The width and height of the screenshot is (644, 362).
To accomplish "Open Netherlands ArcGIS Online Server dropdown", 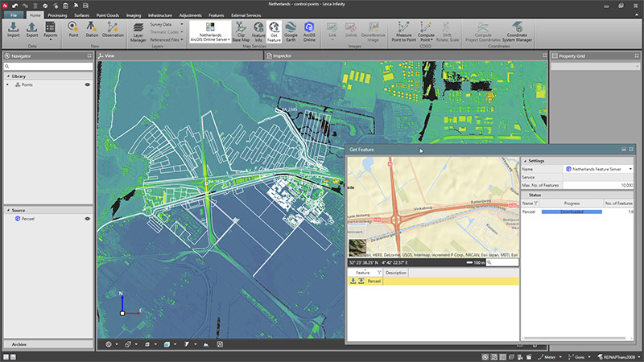I will 210,32.
